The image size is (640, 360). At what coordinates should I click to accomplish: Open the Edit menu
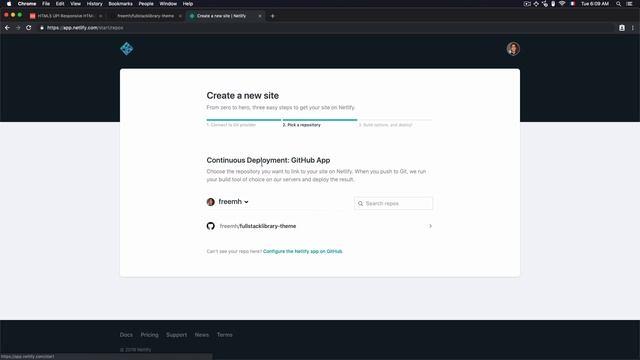60,4
